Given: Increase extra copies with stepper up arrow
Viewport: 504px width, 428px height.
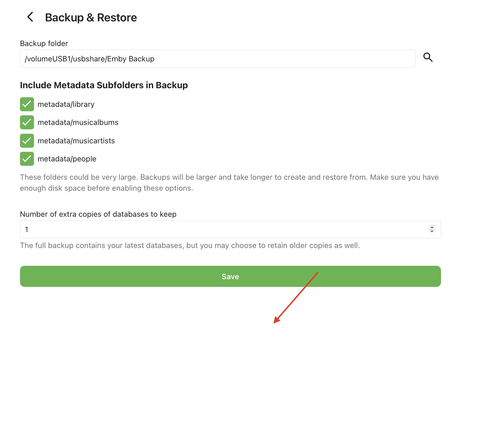Looking at the screenshot, I should pyautogui.click(x=432, y=227).
